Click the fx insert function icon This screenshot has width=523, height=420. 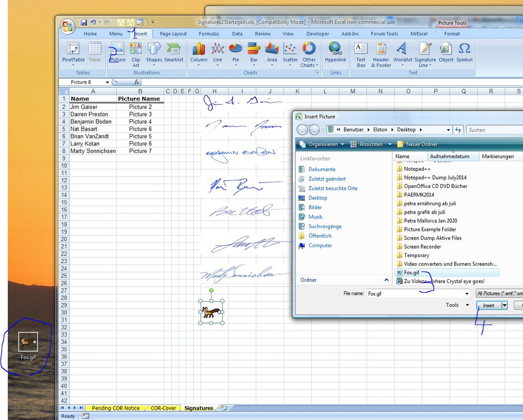pyautogui.click(x=137, y=82)
